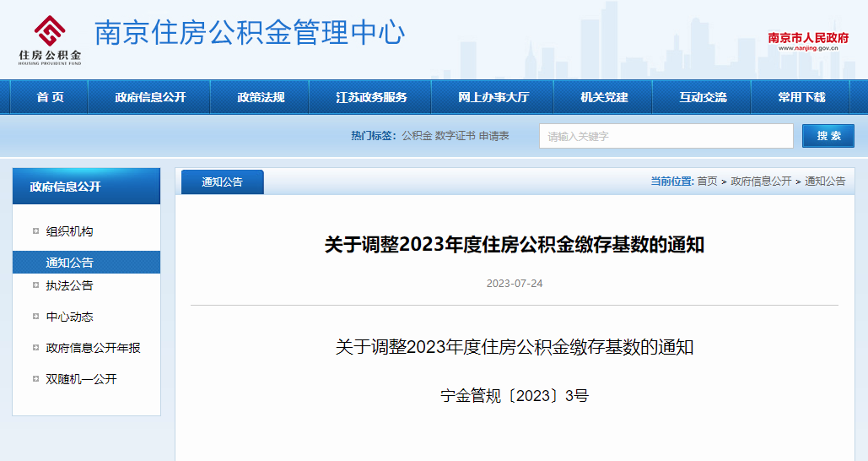The image size is (868, 461).
Task: Expand 组织机构 in the sidebar
Action: tap(69, 231)
